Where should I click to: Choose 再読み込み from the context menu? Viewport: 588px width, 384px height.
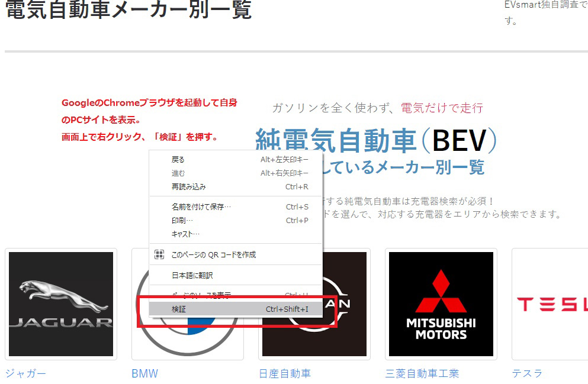tap(236, 186)
